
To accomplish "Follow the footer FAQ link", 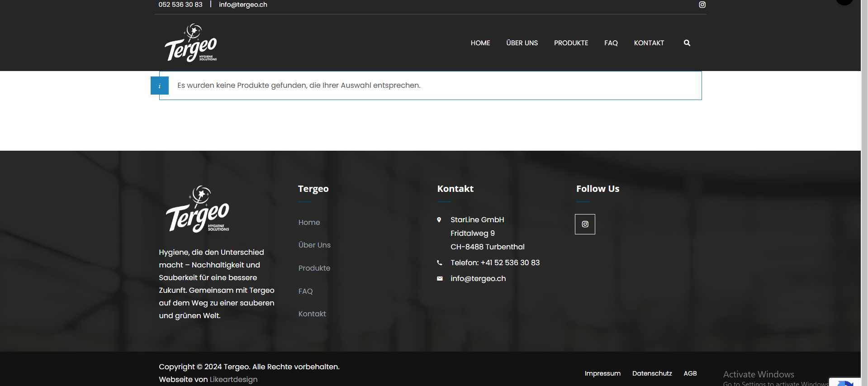I will pyautogui.click(x=305, y=291).
